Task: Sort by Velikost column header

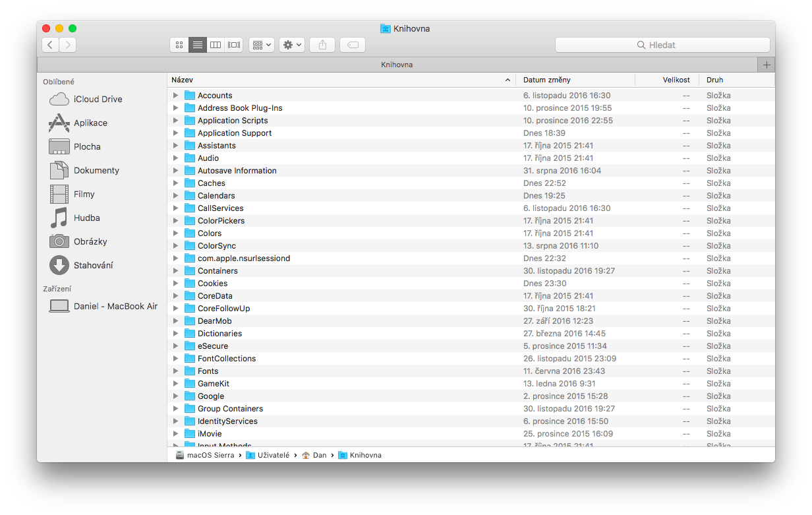Action: (x=666, y=80)
